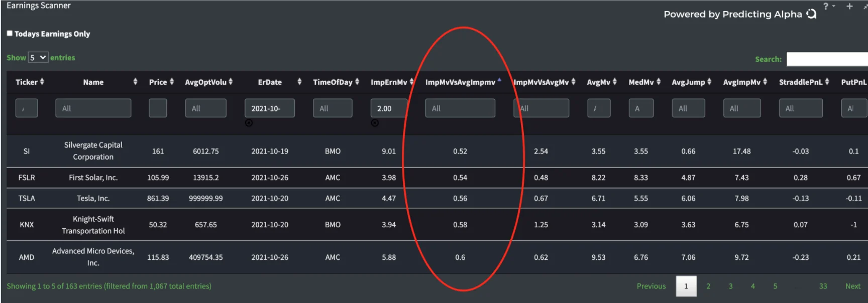
Task: Go to page 4
Action: [752, 286]
